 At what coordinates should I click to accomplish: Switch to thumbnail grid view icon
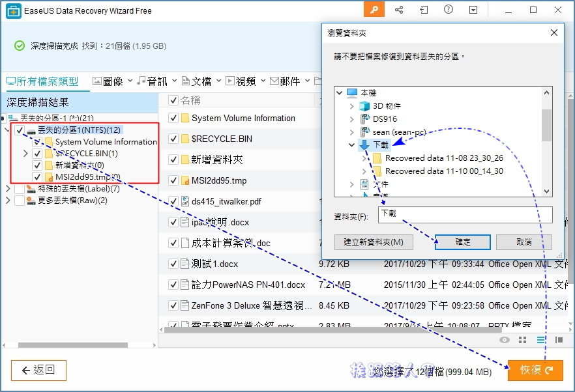click(523, 340)
